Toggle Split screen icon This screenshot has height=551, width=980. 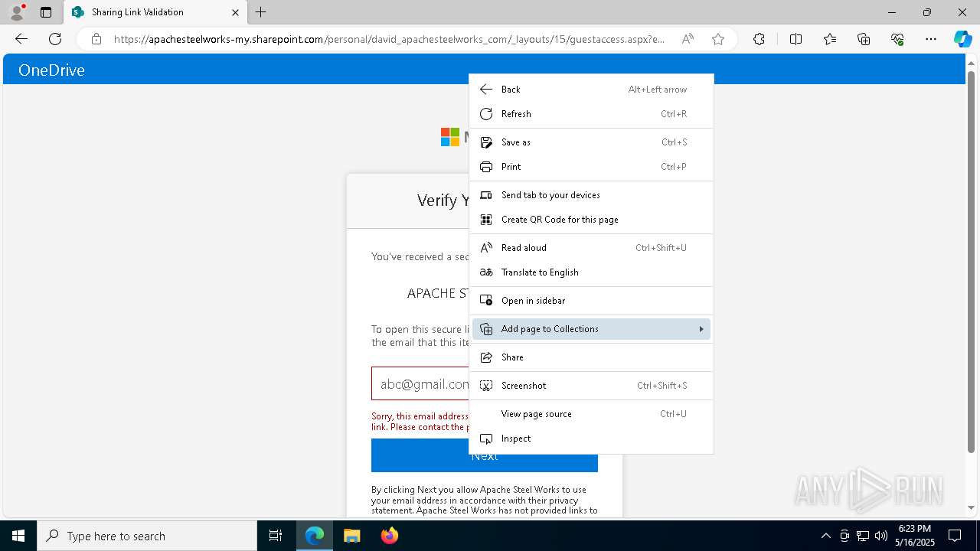[795, 39]
